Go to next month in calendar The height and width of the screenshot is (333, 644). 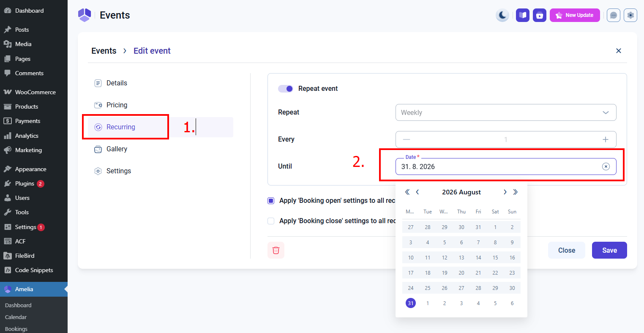click(505, 192)
